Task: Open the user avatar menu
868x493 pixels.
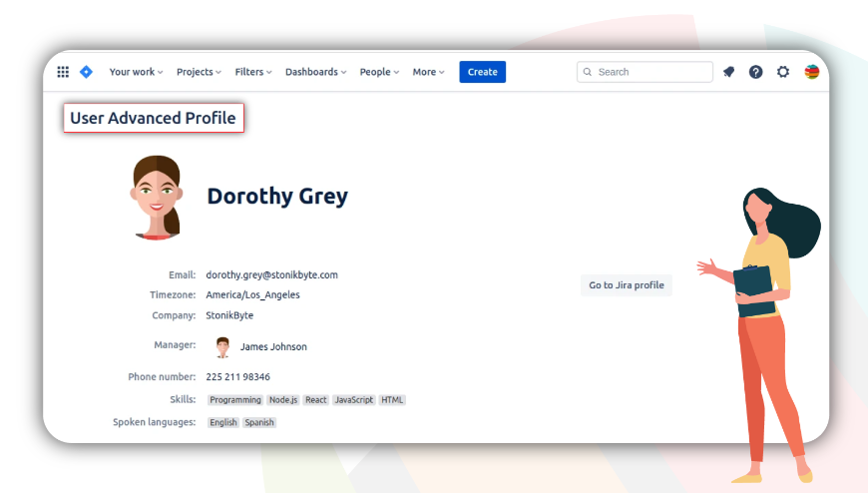Action: coord(812,72)
